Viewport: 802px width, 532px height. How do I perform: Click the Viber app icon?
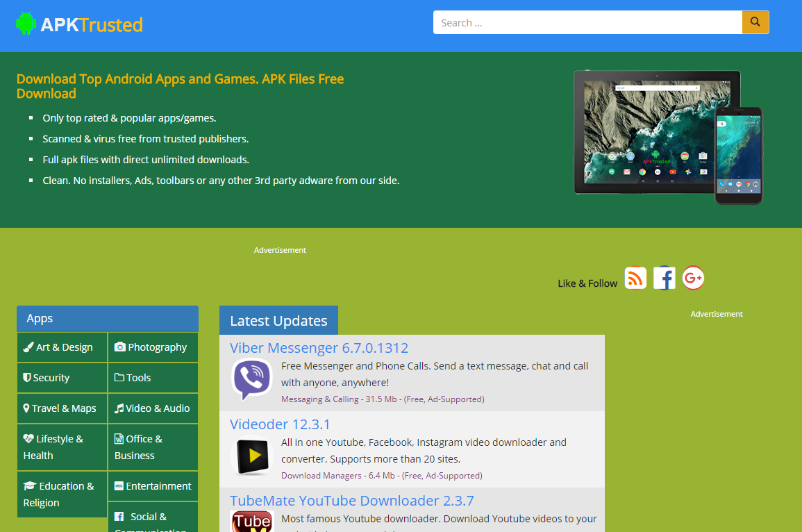tap(251, 380)
